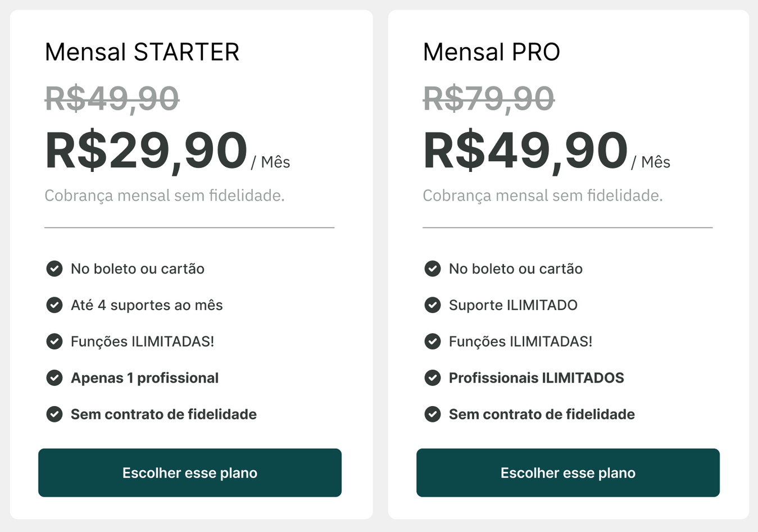
Task: Click check icon beside PRO No boleto ou cartão
Action: point(433,269)
